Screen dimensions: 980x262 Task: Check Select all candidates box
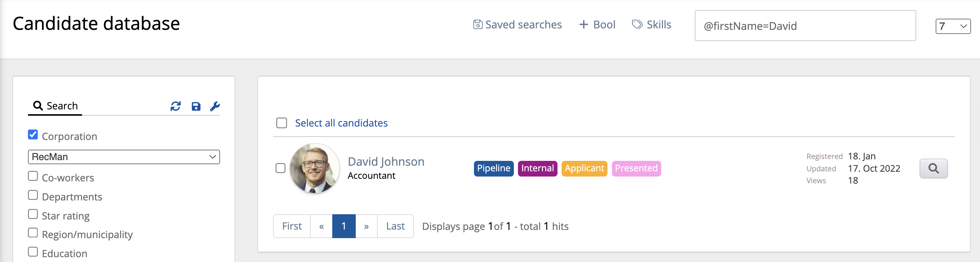(282, 123)
